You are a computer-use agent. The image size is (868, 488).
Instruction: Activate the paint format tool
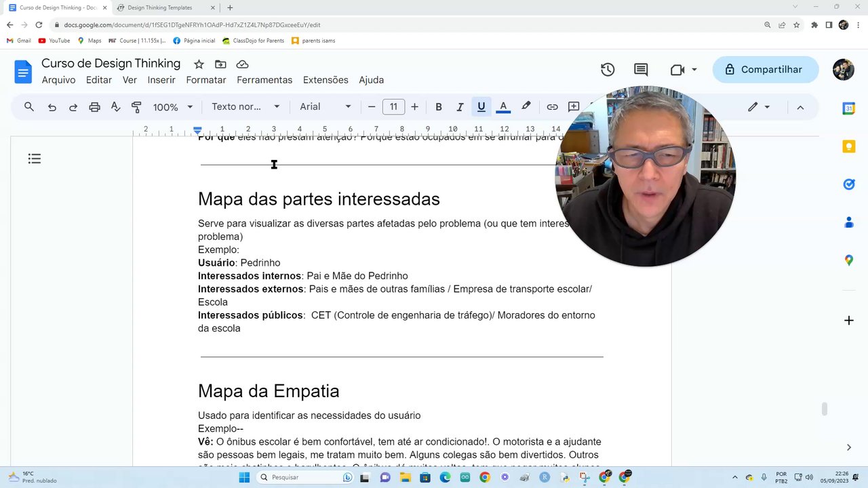tap(136, 106)
